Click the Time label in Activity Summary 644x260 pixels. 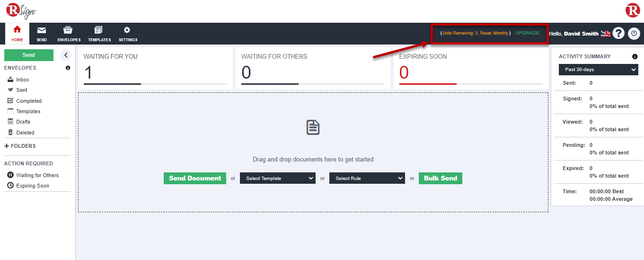coord(570,191)
